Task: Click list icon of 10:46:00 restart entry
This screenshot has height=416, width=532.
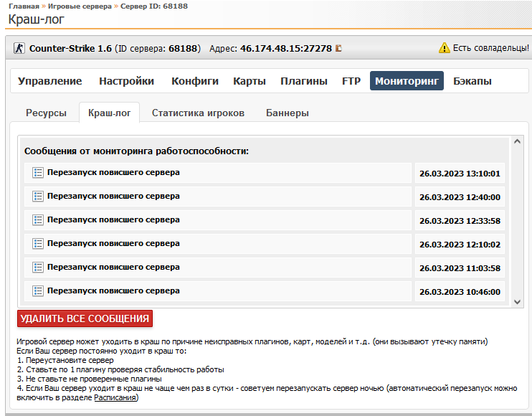Action: point(38,290)
